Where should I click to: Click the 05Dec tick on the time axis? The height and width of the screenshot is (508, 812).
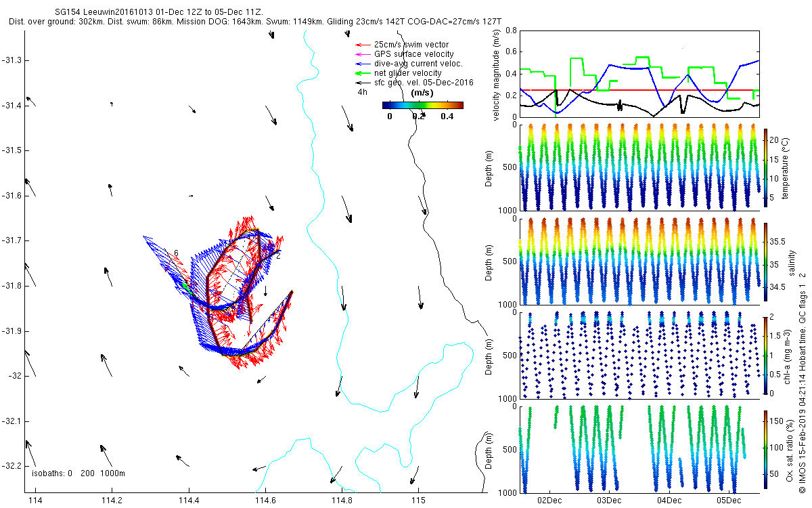coord(728,501)
